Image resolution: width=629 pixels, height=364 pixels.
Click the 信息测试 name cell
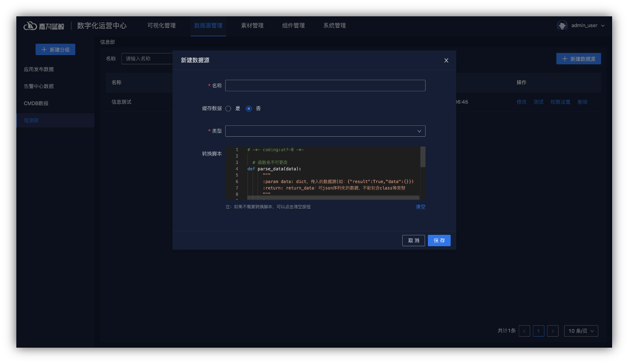(122, 102)
